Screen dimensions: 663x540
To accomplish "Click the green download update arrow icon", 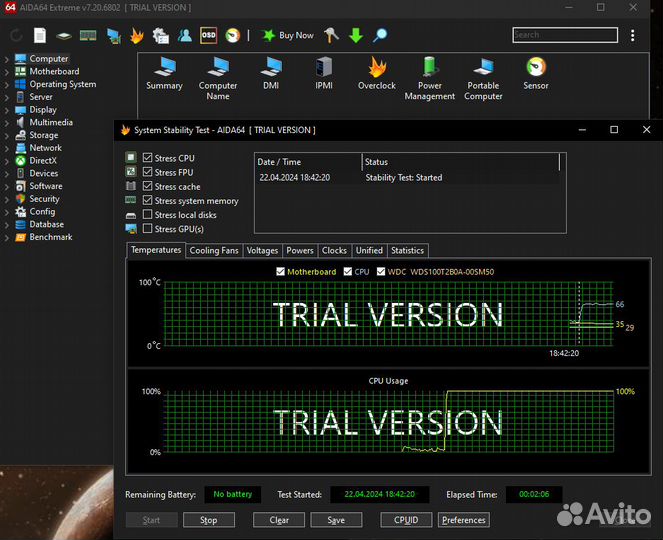I will coord(356,36).
